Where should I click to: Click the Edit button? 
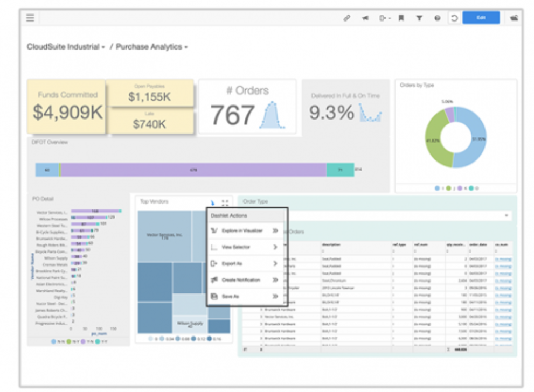coord(481,17)
